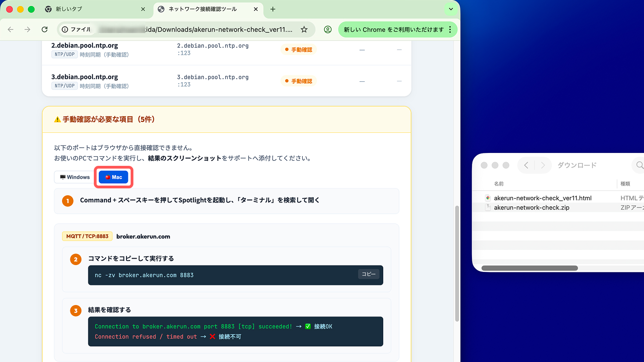Image resolution: width=644 pixels, height=362 pixels.
Task: Go forward in the Finder ダウンロード window
Action: [543, 165]
